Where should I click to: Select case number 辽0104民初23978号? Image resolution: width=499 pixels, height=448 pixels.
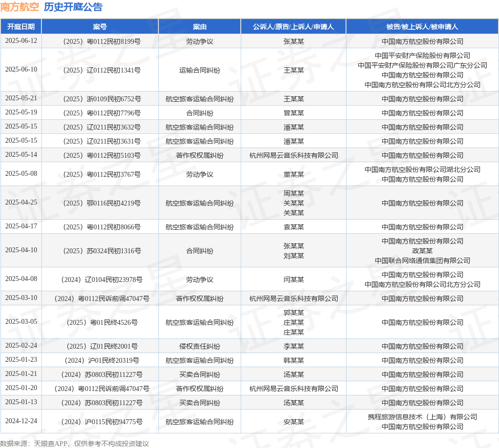point(102,280)
